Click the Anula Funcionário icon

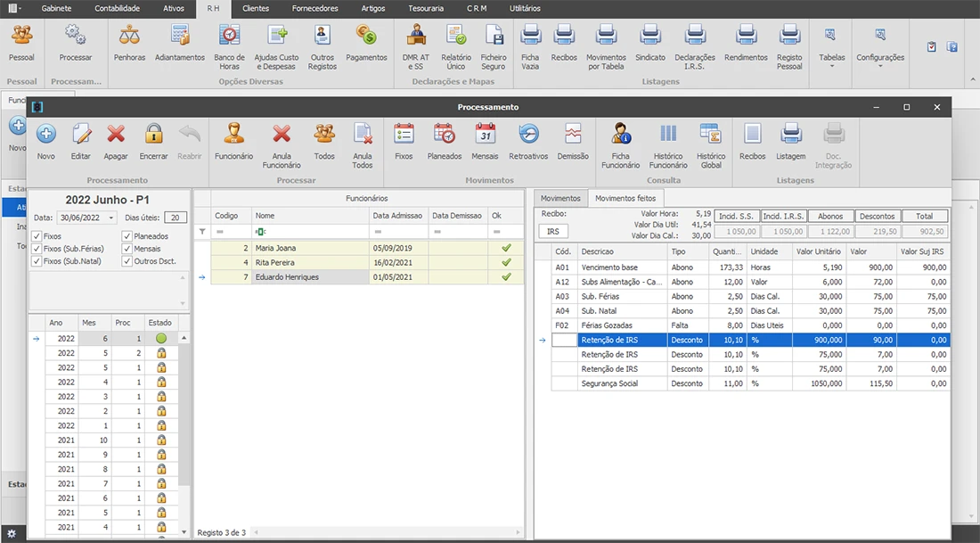(282, 135)
